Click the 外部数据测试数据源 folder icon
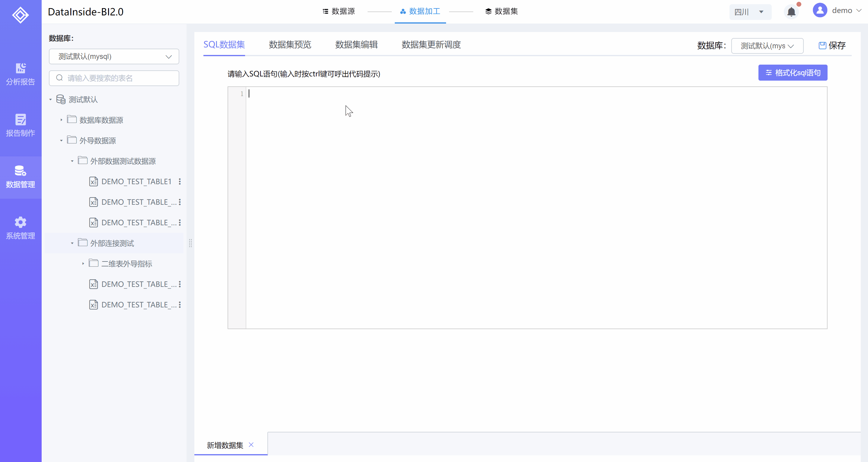The height and width of the screenshot is (462, 868). tap(83, 161)
